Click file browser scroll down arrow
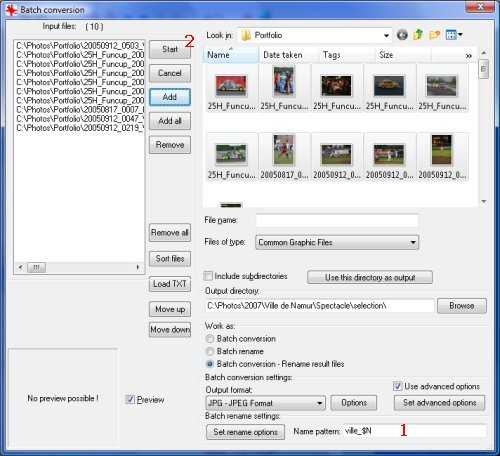 (x=484, y=201)
